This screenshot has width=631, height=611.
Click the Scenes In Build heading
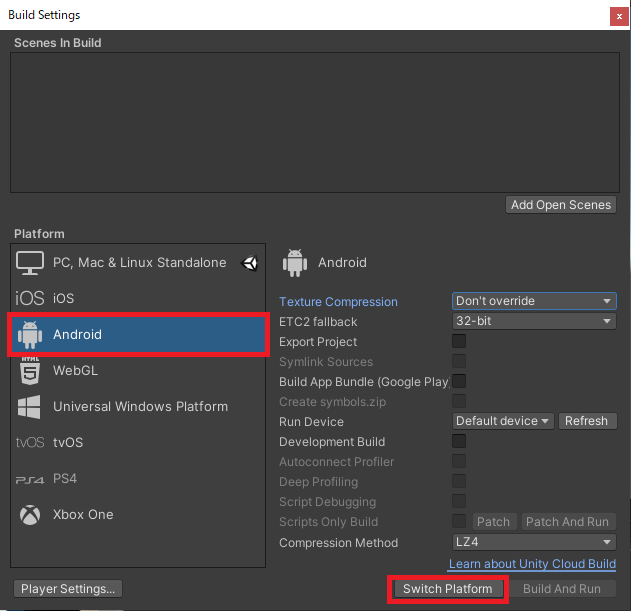[58, 43]
